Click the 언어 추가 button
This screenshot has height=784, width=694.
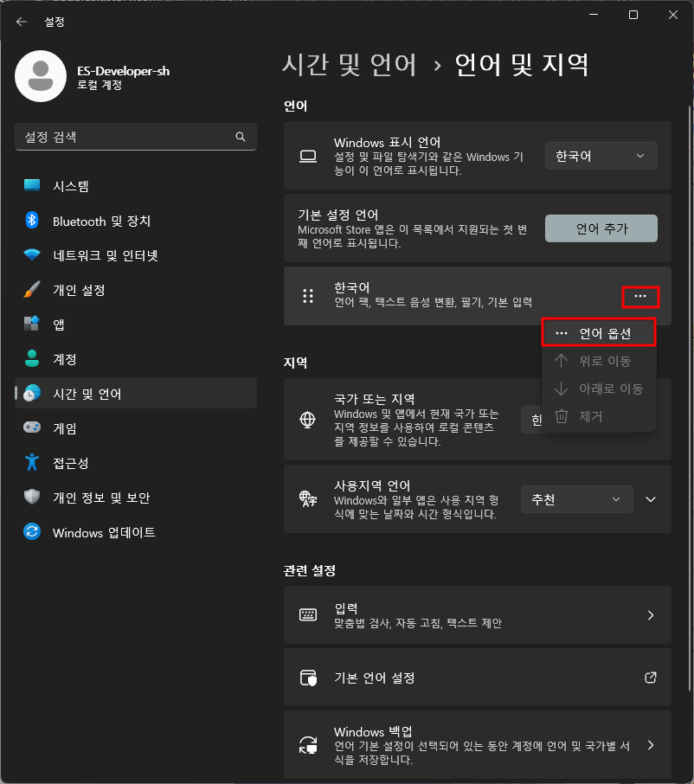(x=601, y=228)
